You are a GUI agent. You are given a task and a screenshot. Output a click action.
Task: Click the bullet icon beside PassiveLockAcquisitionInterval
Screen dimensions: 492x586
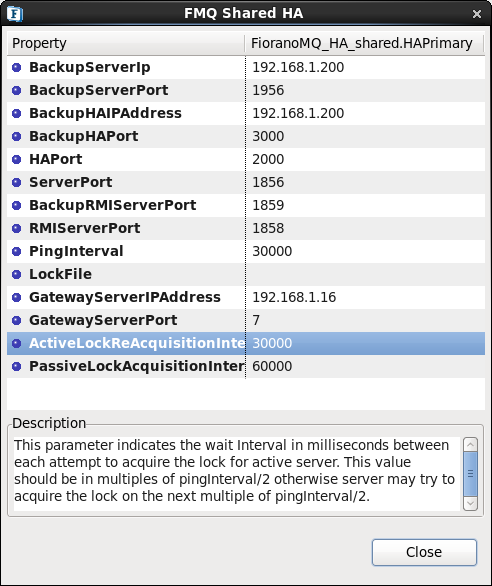pyautogui.click(x=16, y=366)
